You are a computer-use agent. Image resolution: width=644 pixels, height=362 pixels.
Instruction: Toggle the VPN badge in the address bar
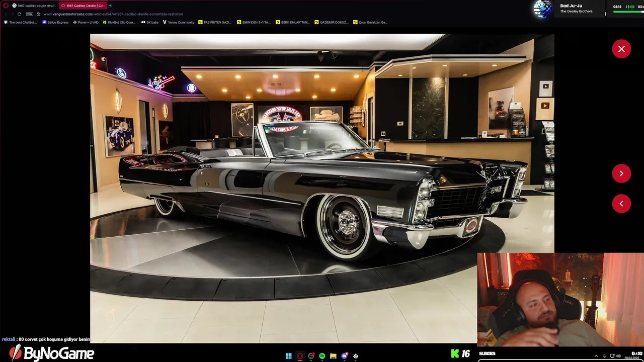pyautogui.click(x=30, y=14)
